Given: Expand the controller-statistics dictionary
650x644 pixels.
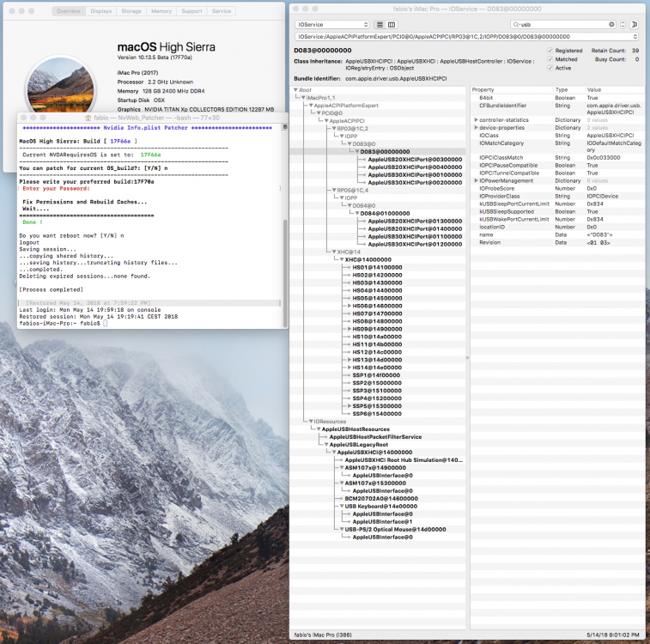Looking at the screenshot, I should [x=476, y=119].
